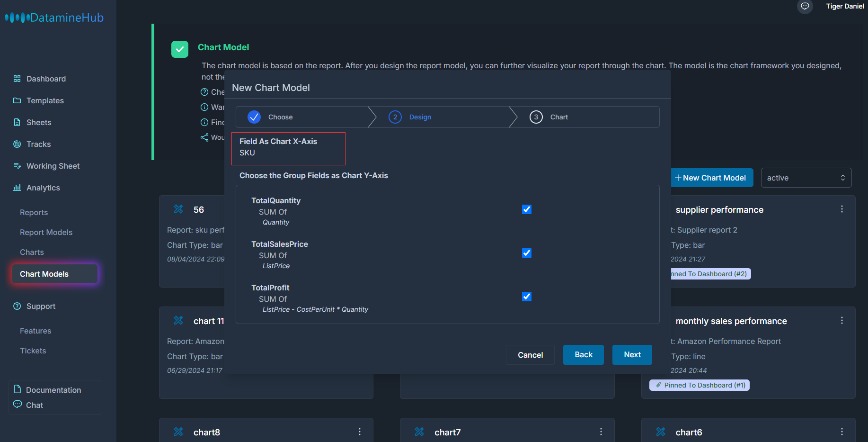Viewport: 868px width, 442px height.
Task: Uncheck the TotalQuantity checkbox
Action: pyautogui.click(x=527, y=209)
